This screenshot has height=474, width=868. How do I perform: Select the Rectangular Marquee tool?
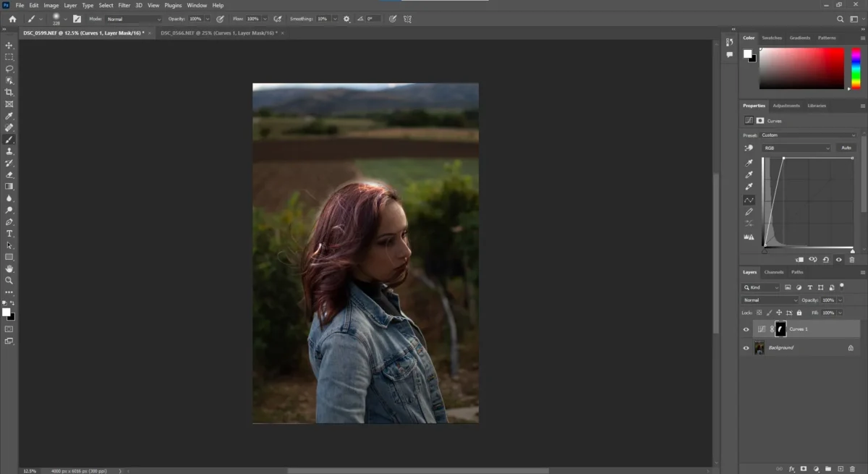coord(9,56)
